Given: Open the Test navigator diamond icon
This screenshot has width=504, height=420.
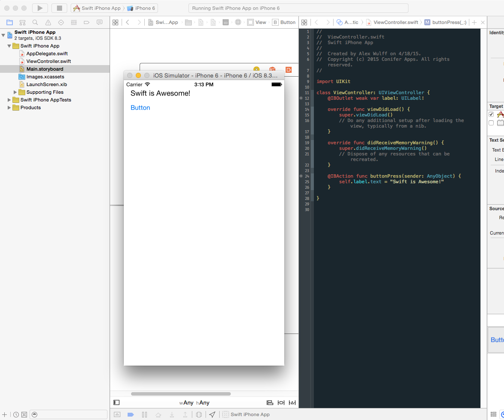Looking at the screenshot, I should [x=61, y=23].
